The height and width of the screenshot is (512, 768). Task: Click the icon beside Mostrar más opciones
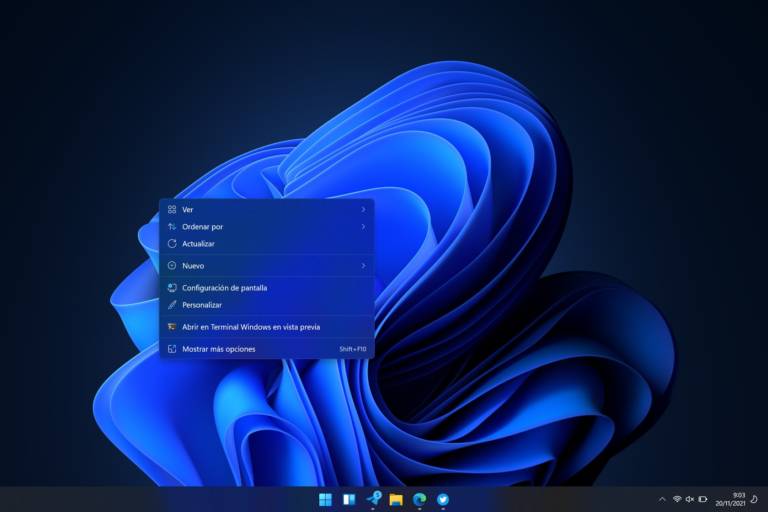pyautogui.click(x=172, y=349)
